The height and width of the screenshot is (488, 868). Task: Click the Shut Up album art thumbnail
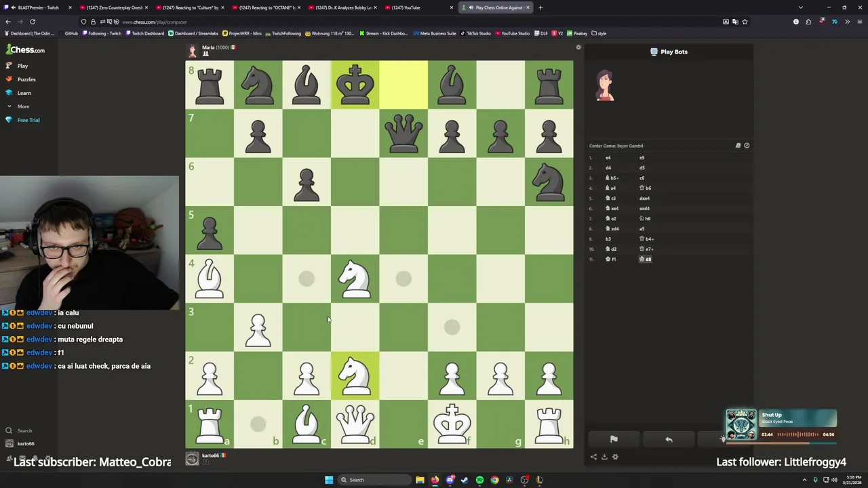point(741,425)
